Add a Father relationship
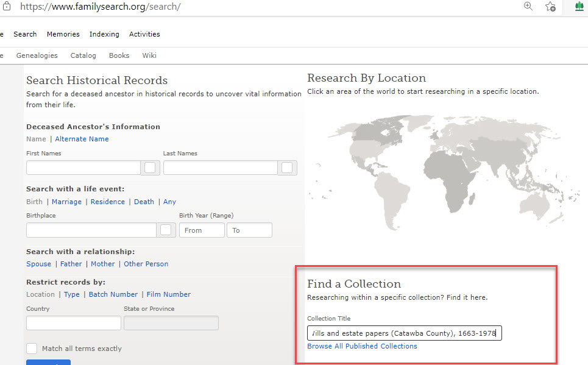Viewport: 588px width, 365px height. pos(71,264)
